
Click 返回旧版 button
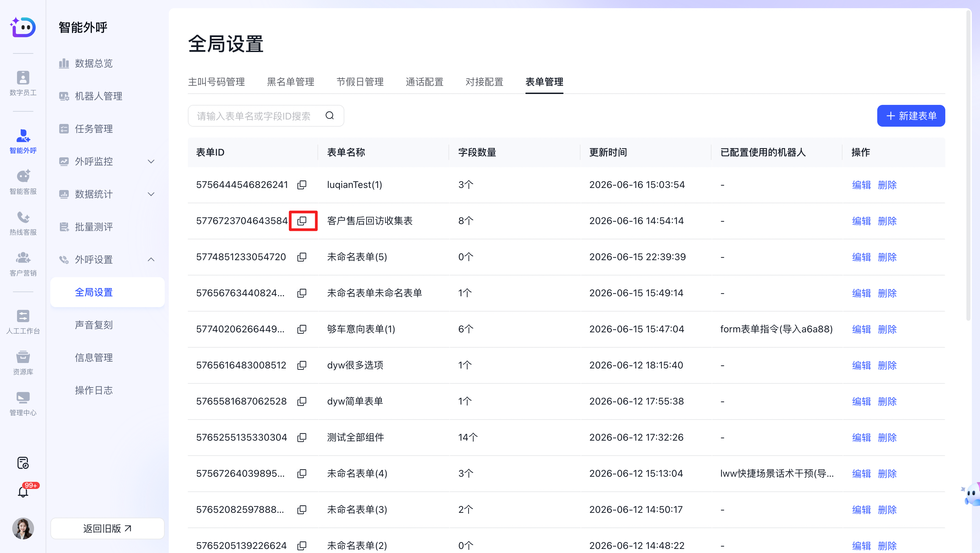click(107, 528)
